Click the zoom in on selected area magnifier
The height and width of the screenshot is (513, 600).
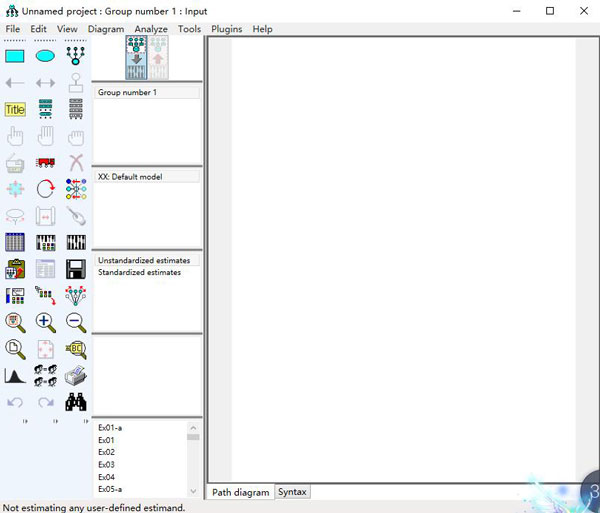pos(15,323)
